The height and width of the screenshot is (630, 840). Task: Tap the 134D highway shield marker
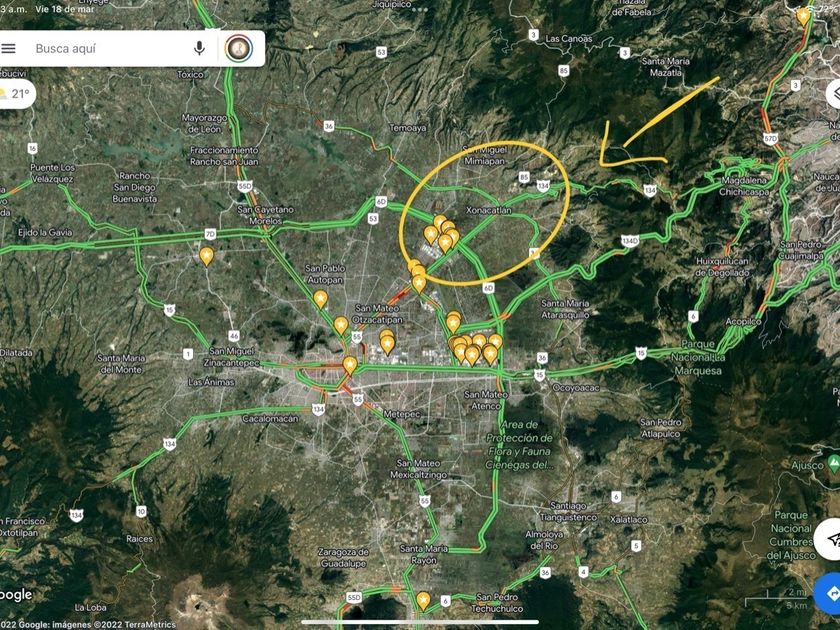[x=631, y=241]
